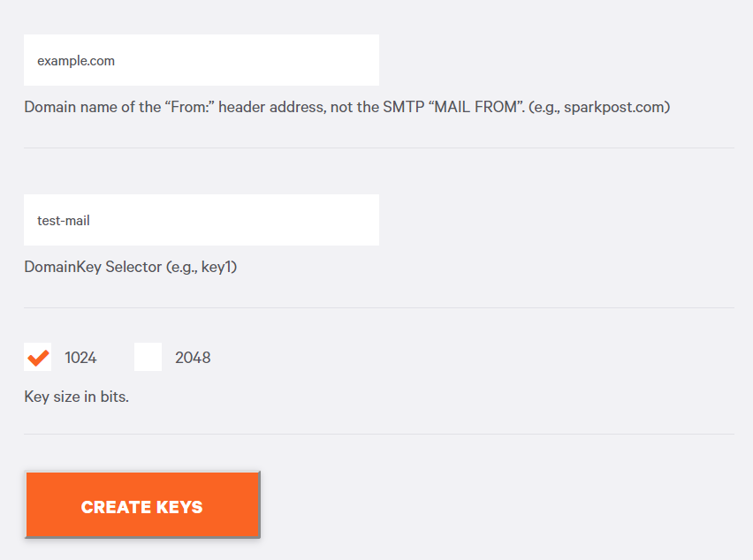Click the "test-mail" text in the selector field
Image resolution: width=753 pixels, height=560 pixels.
64,221
